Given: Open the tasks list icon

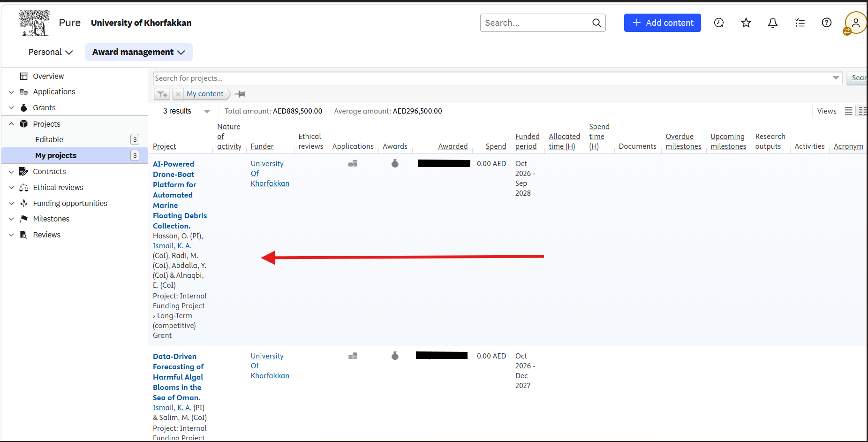Looking at the screenshot, I should point(800,23).
